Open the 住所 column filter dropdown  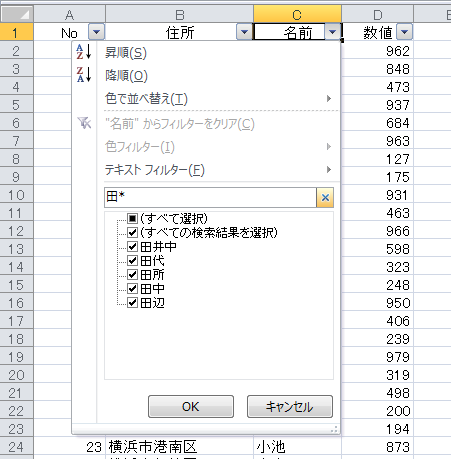pos(244,32)
